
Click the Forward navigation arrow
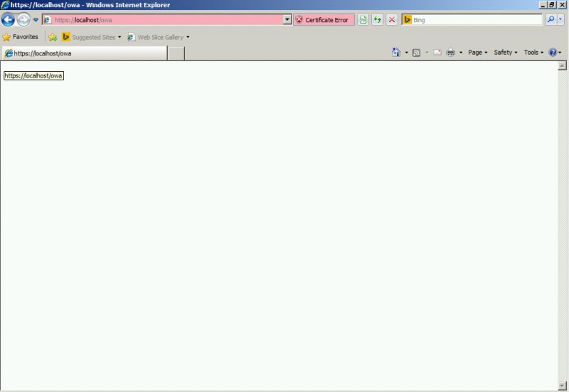[23, 20]
